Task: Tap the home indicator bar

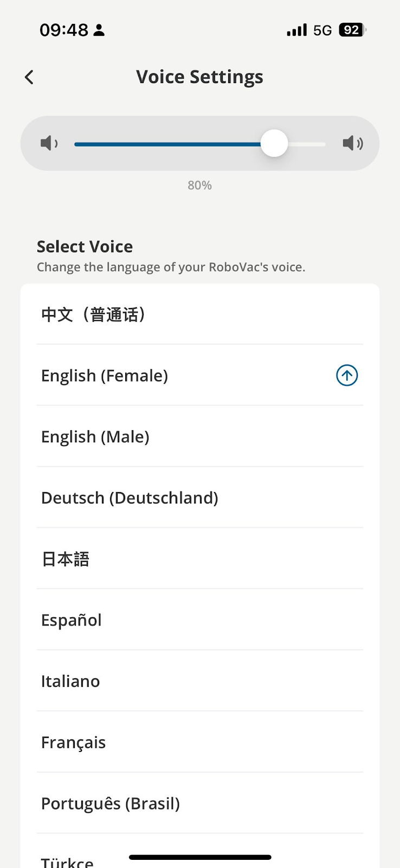Action: click(200, 857)
